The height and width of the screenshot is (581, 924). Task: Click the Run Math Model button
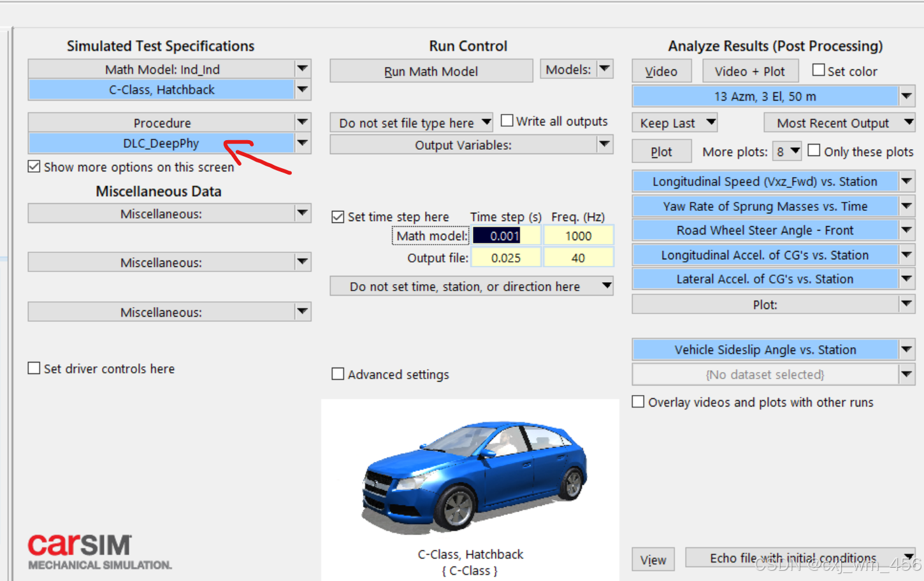coord(431,71)
